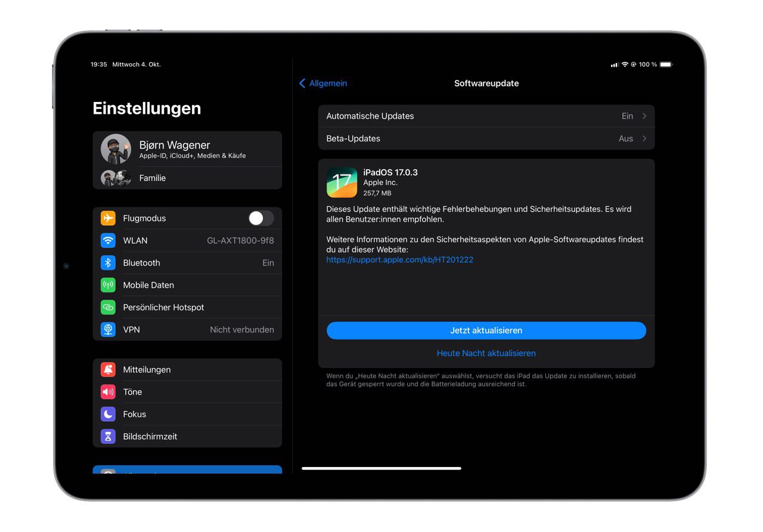The width and height of the screenshot is (763, 532).
Task: Tap the Bildschirmzeit hourglass icon
Action: pyautogui.click(x=108, y=437)
